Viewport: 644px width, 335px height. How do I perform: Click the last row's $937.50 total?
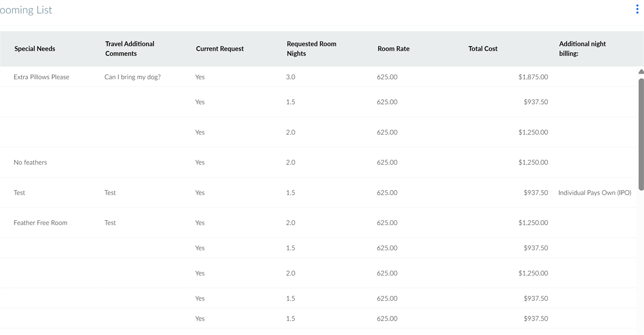(536, 318)
